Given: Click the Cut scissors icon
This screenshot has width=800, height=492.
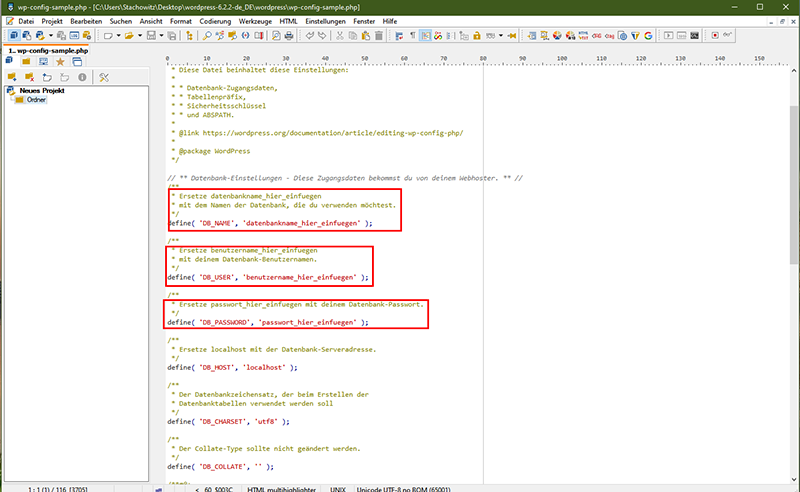Looking at the screenshot, I should click(339, 36).
